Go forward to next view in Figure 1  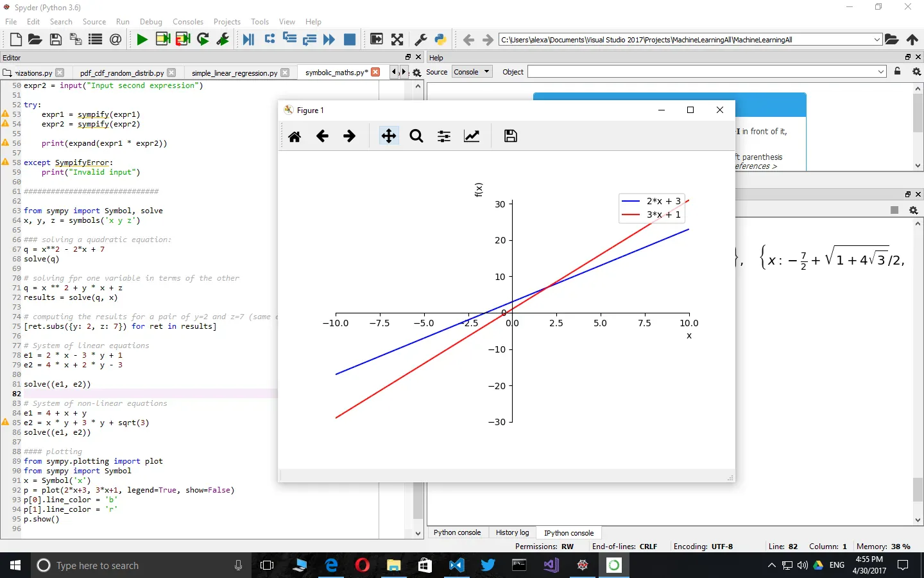(x=350, y=136)
